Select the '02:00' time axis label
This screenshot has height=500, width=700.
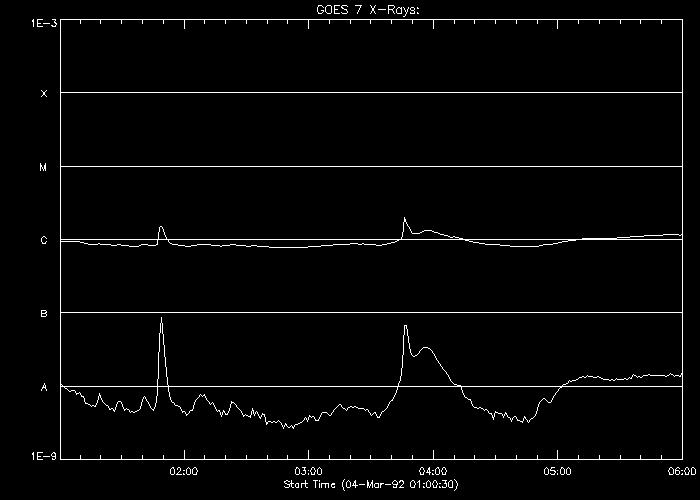pos(184,471)
